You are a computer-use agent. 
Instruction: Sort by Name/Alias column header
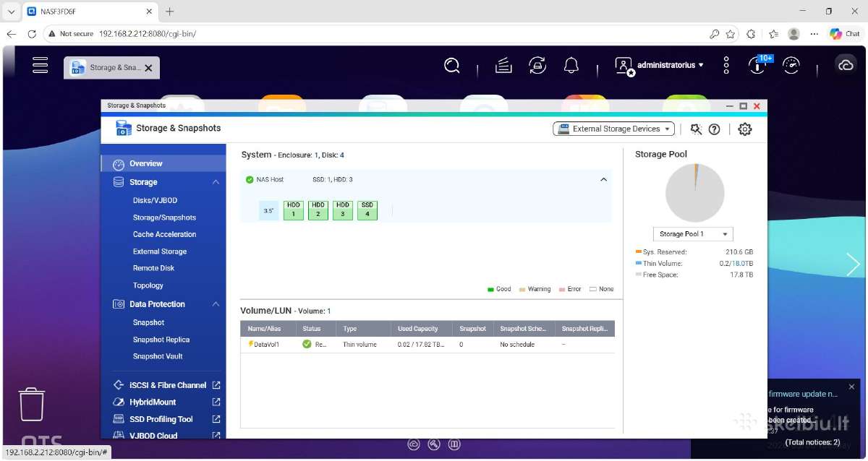(268, 329)
